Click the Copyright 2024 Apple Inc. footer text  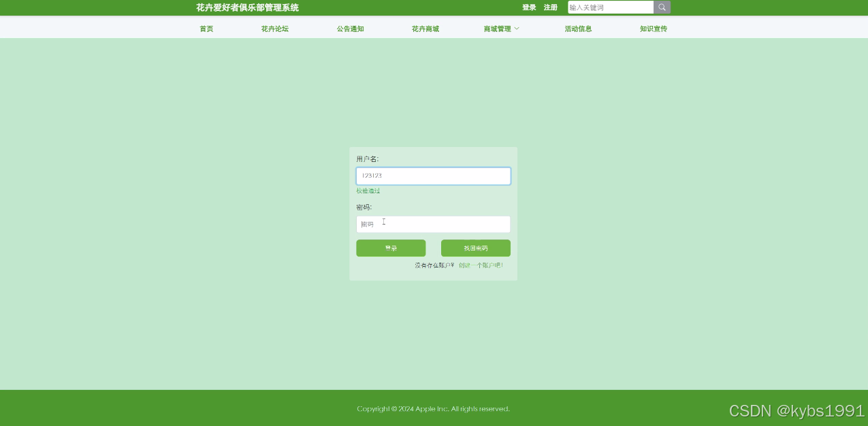(x=433, y=409)
